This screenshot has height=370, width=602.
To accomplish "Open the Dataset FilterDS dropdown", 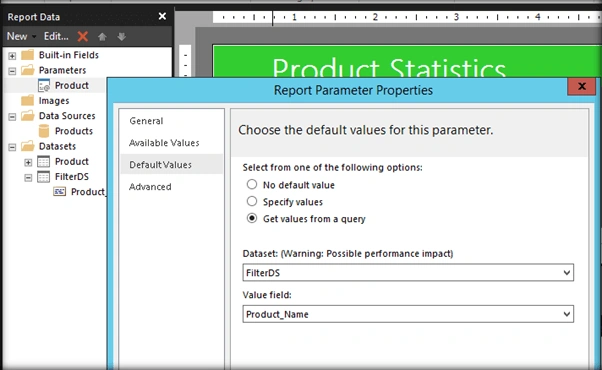I will pyautogui.click(x=408, y=273).
